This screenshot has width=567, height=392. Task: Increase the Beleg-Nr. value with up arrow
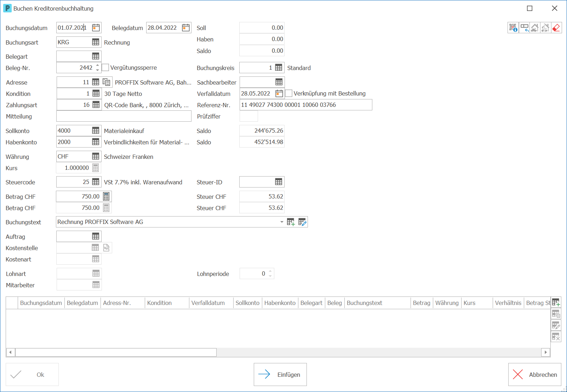98,65
